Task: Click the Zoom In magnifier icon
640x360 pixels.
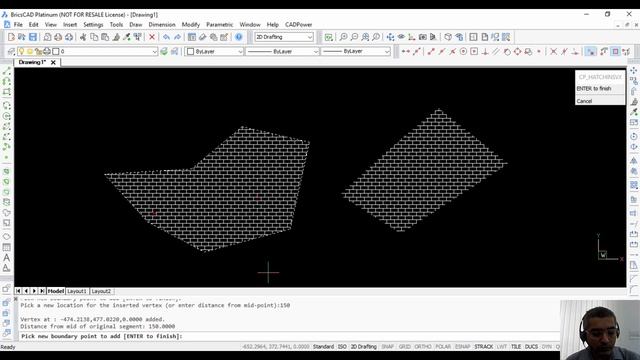Action: (344, 37)
